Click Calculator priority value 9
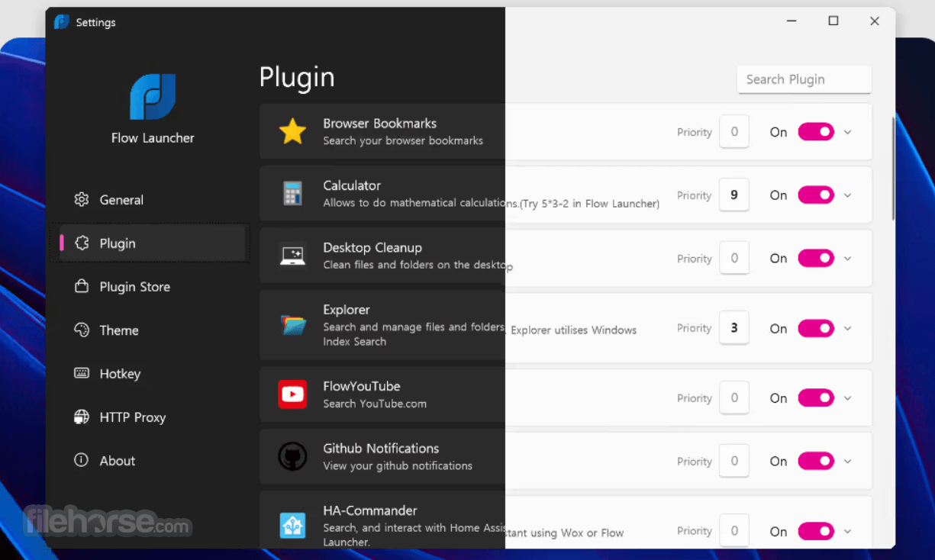 [x=734, y=195]
